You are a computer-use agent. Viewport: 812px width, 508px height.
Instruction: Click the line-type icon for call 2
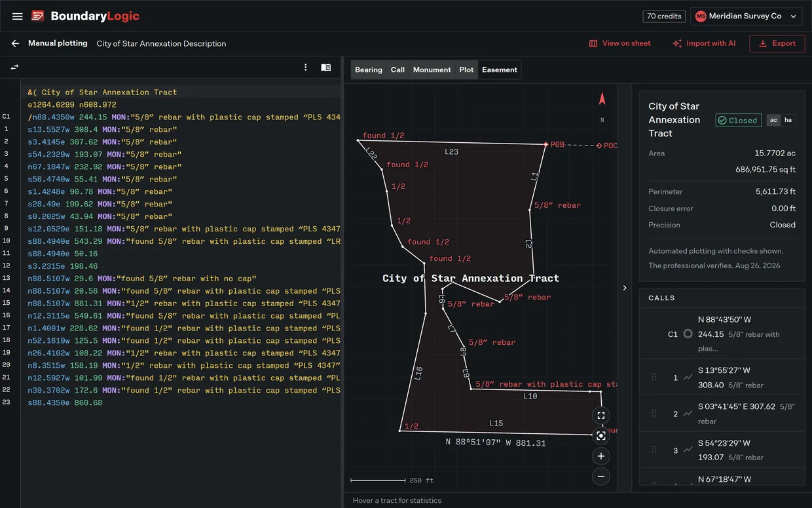pos(688,414)
